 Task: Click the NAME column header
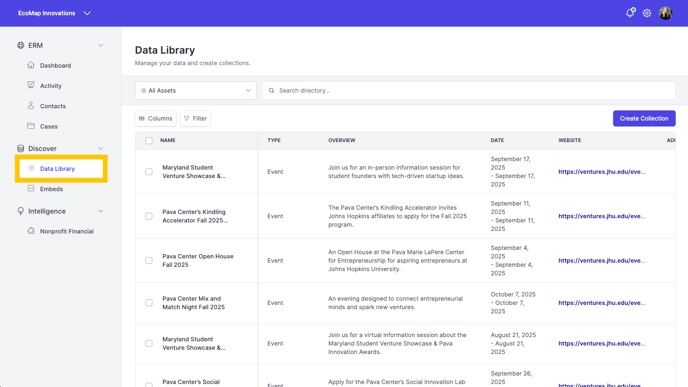coord(168,140)
